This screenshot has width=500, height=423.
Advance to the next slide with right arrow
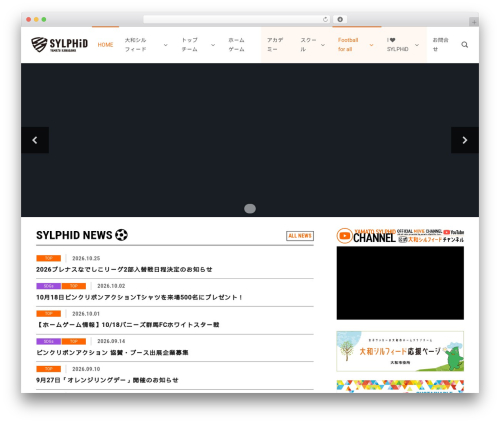465,140
